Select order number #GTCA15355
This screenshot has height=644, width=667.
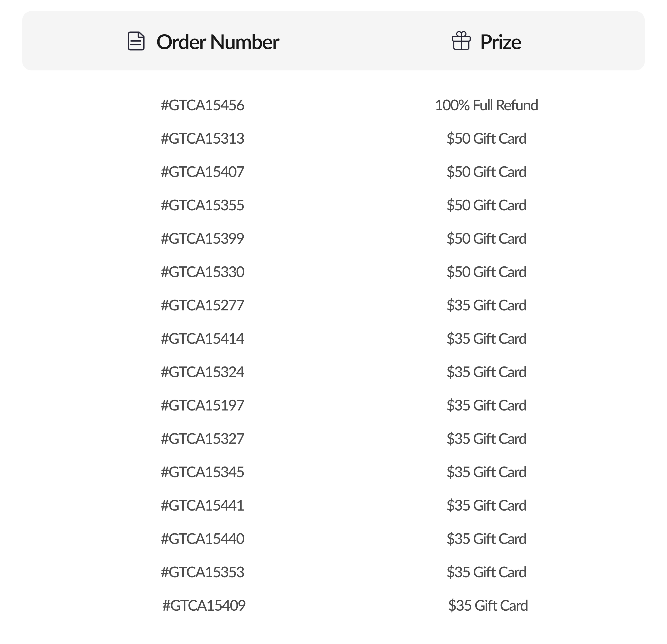[x=202, y=205]
